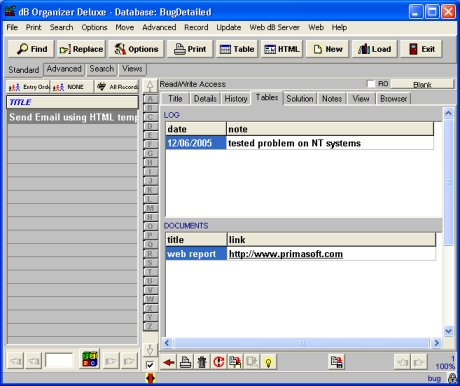
Task: Select 'tested problem on NT systems' note cell
Action: pos(330,143)
